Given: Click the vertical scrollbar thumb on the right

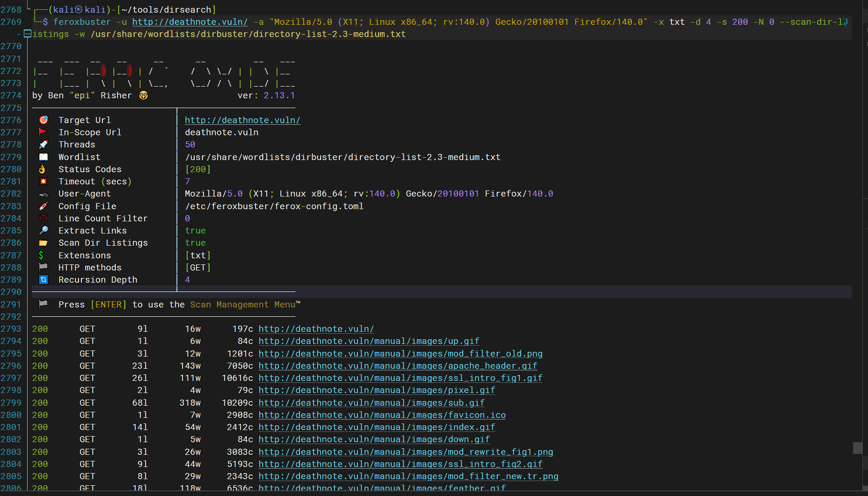Looking at the screenshot, I should coord(857,448).
